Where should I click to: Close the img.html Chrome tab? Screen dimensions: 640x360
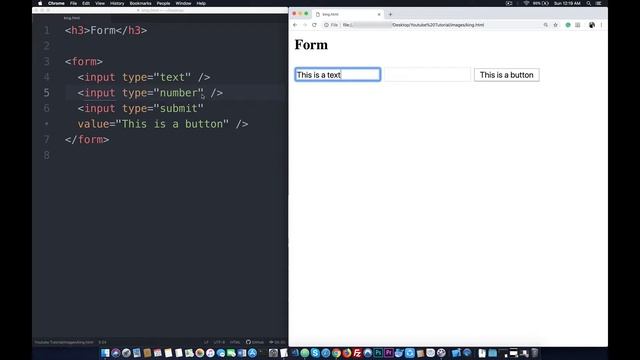(379, 14)
